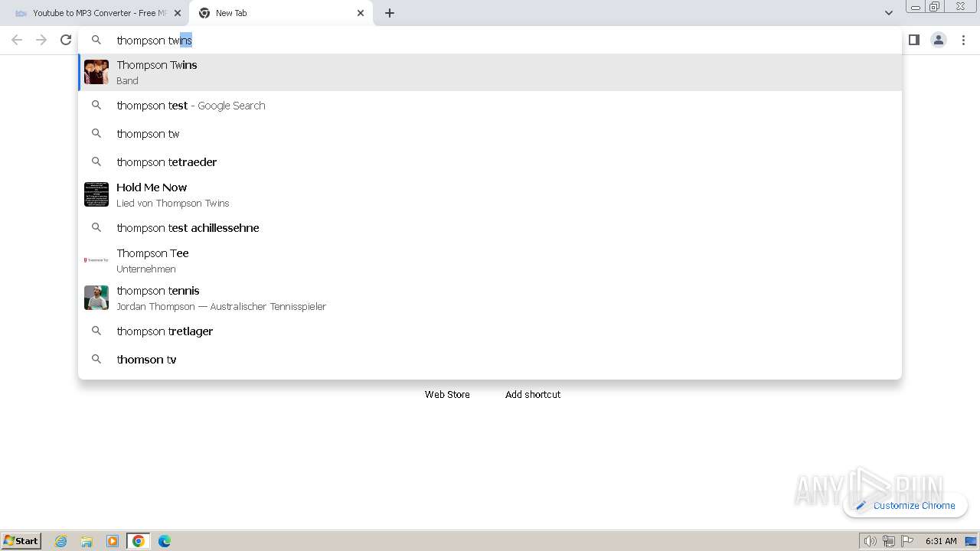Open File Explorer from the taskbar
980x551 pixels.
click(87, 541)
